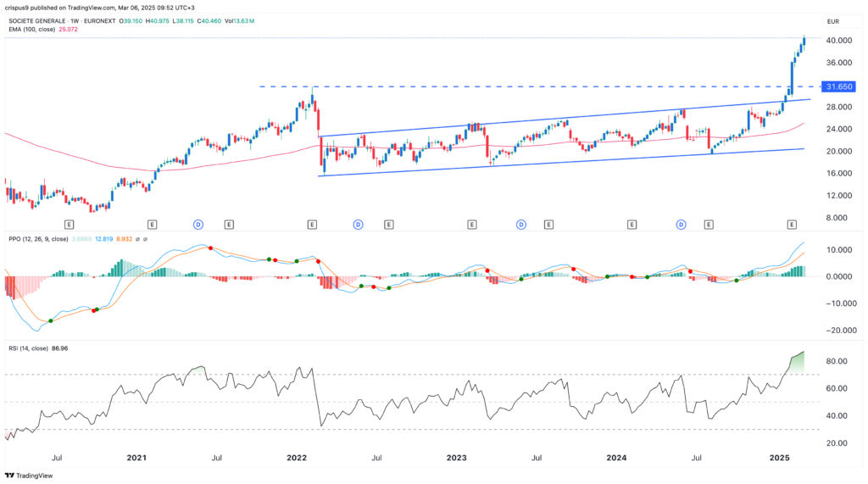Click the blue PPO value 12.819
Image resolution: width=868 pixels, height=484 pixels.
pyautogui.click(x=103, y=239)
